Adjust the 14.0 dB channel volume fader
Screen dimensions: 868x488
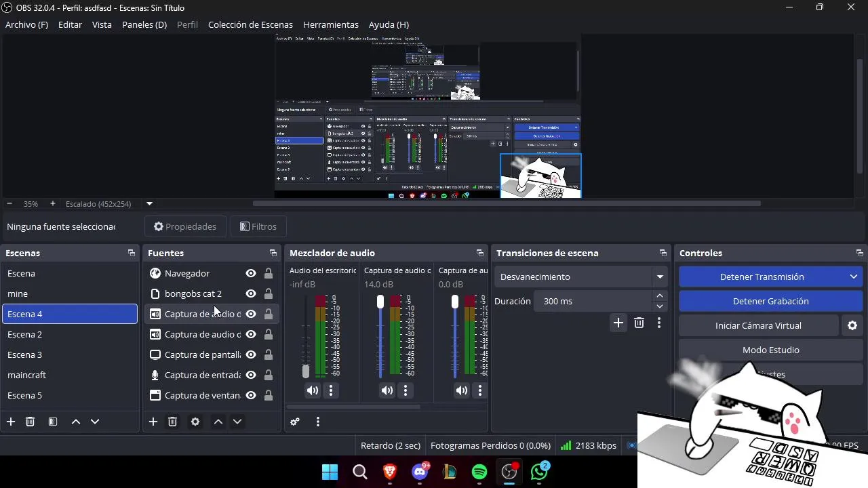[x=380, y=301]
